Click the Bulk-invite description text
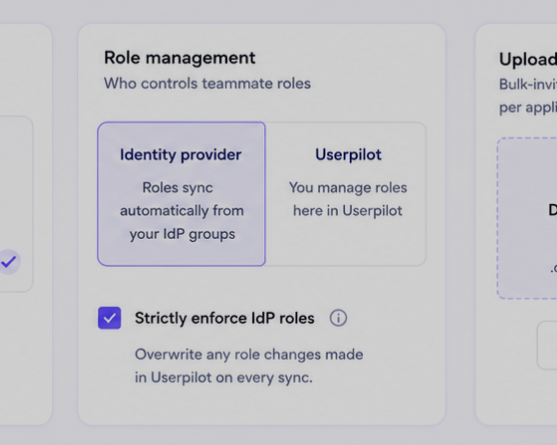557x445 pixels. [x=528, y=96]
